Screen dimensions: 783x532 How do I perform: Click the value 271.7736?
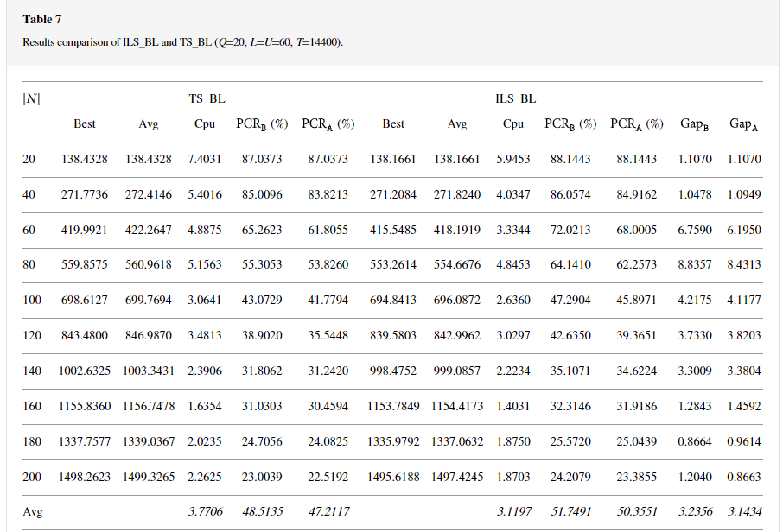[x=85, y=194]
